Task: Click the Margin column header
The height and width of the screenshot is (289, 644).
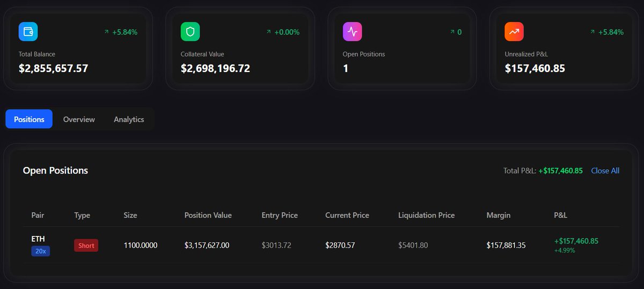Action: click(498, 215)
